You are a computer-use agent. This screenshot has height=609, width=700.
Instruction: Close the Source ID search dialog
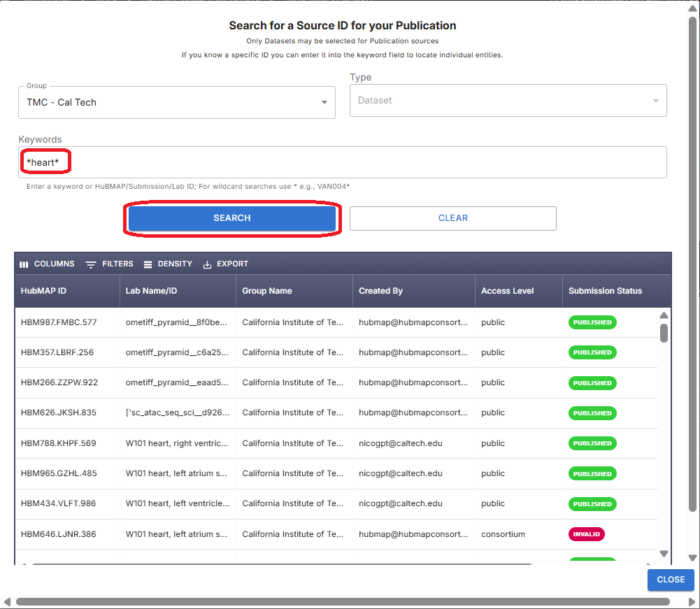pos(670,580)
